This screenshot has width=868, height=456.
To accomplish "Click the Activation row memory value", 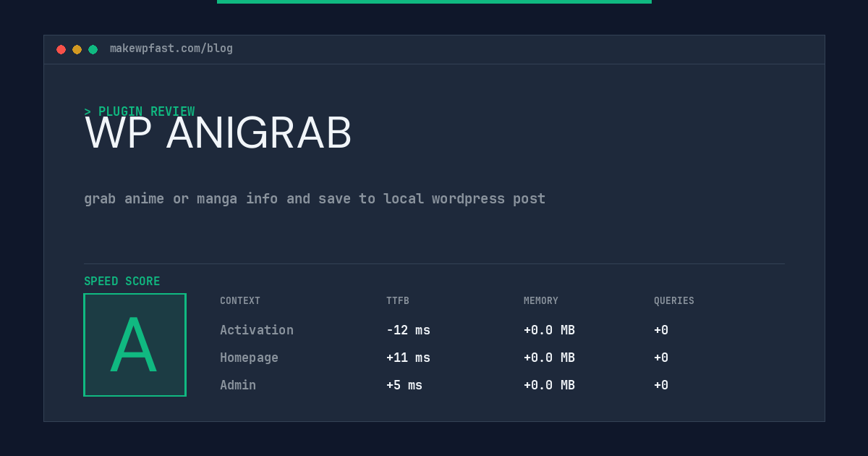I will 549,330.
